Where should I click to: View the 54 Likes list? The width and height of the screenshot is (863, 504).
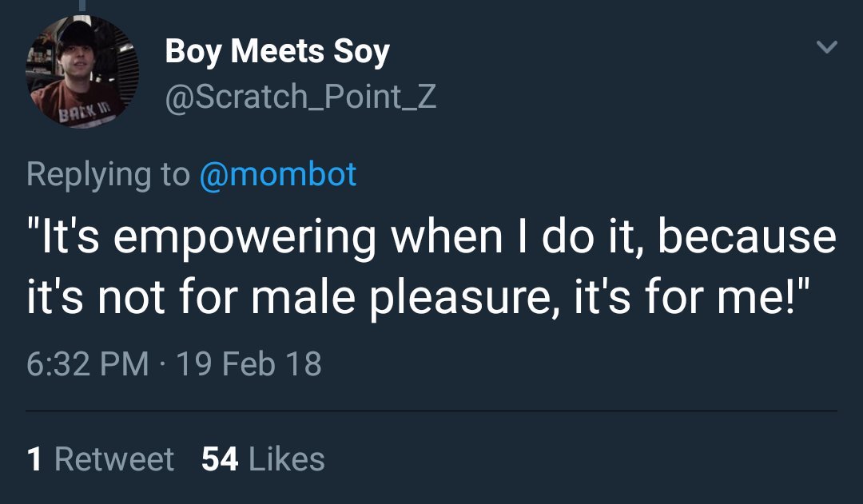pyautogui.click(x=263, y=459)
